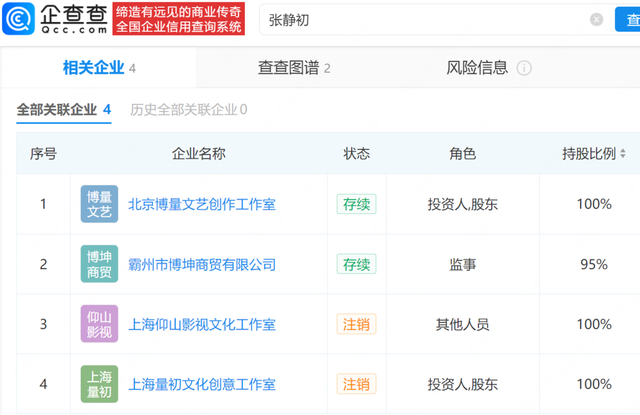Select the 全部关联企业 sub-tab
The height and width of the screenshot is (415, 640).
click(x=62, y=109)
